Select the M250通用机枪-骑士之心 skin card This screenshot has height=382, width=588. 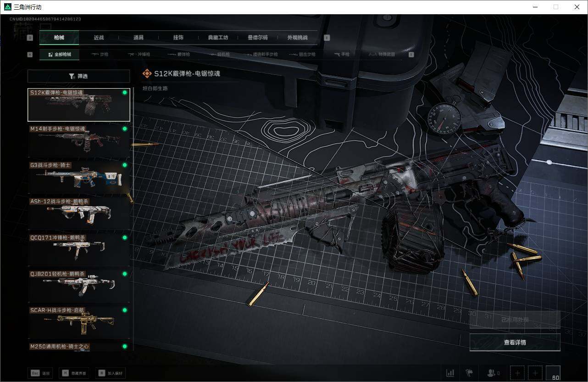click(79, 347)
